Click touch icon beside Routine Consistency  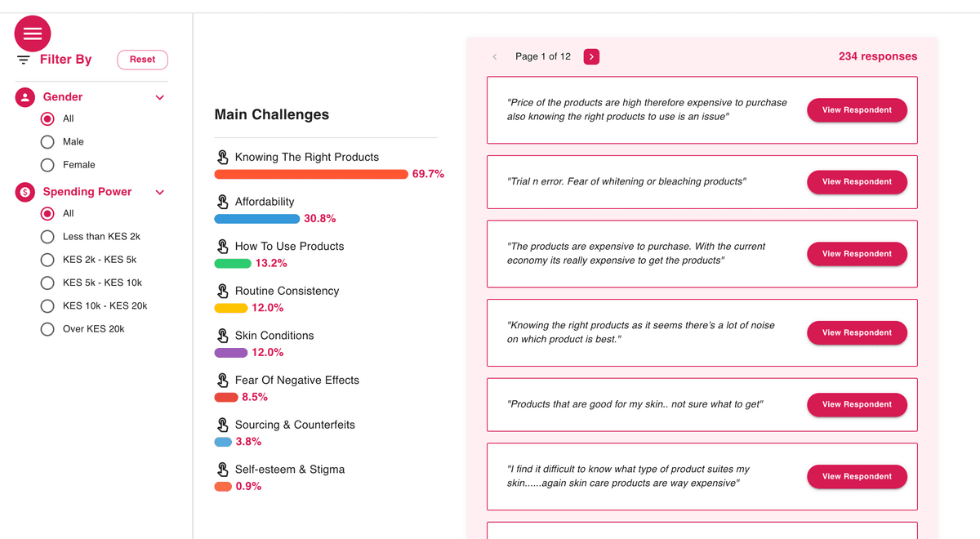coord(222,291)
